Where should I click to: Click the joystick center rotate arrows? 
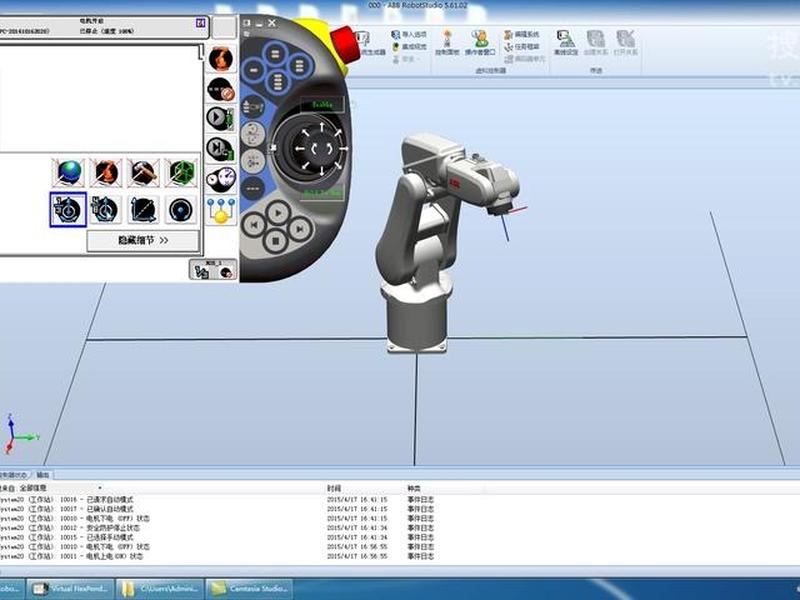[322, 149]
